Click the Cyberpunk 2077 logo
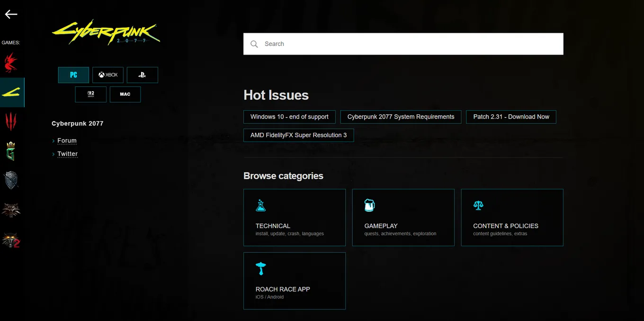This screenshot has height=321, width=644. click(x=106, y=33)
